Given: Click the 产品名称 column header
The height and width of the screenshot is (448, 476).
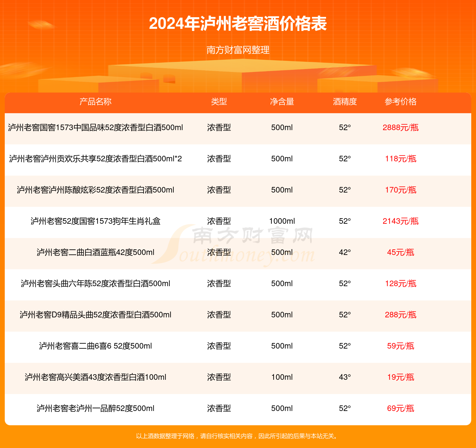Looking at the screenshot, I should (x=95, y=102).
